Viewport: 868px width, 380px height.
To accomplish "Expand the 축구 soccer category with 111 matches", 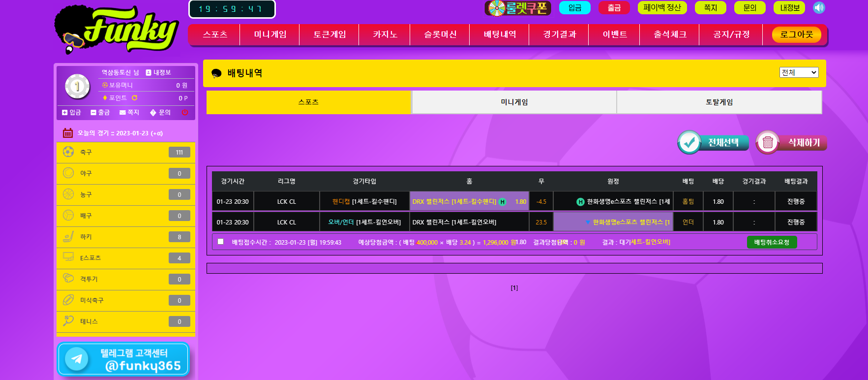I will [x=126, y=153].
